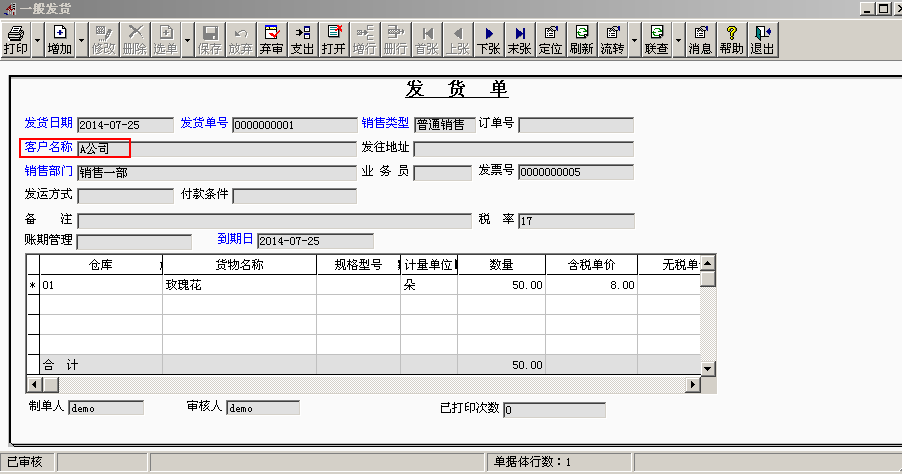Image resolution: width=902 pixels, height=474 pixels.
Task: Click the 发往地址 field
Action: (523, 149)
